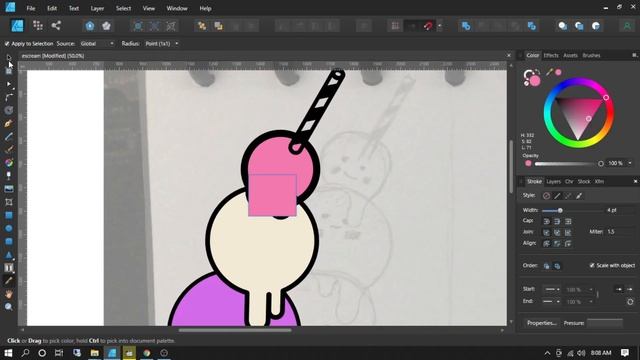
Task: Open the Radius Point dropdown
Action: 162,44
